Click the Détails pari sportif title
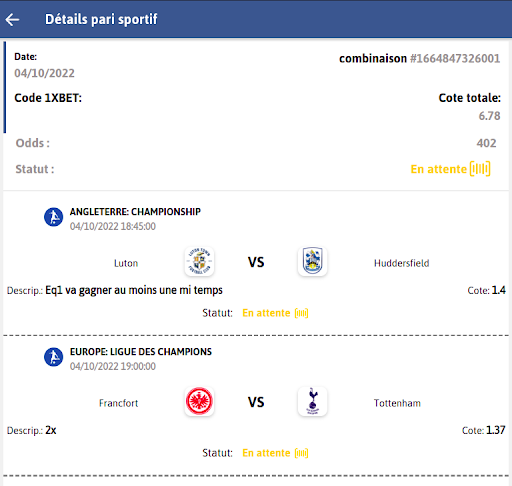Screen dimensions: 512x486 click(101, 19)
